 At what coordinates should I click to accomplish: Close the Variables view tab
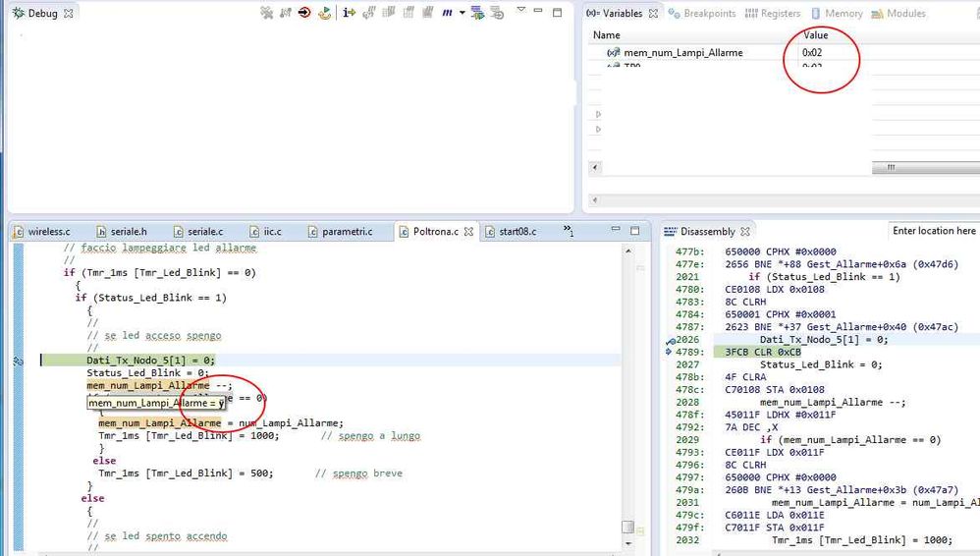(x=653, y=13)
